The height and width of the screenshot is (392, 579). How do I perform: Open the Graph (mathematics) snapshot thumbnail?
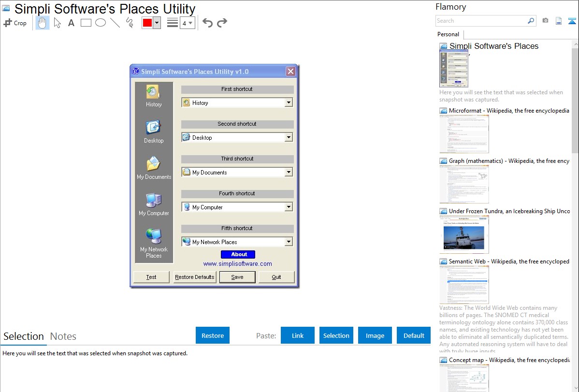tap(464, 184)
